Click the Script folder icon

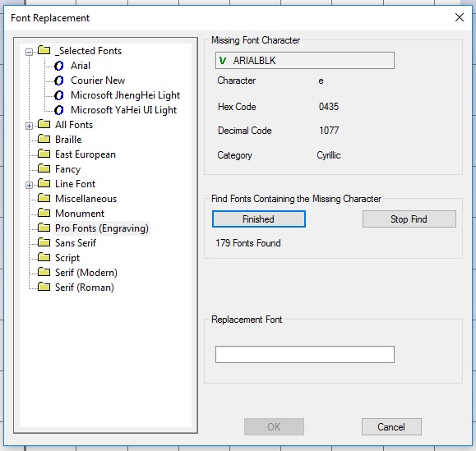point(44,257)
